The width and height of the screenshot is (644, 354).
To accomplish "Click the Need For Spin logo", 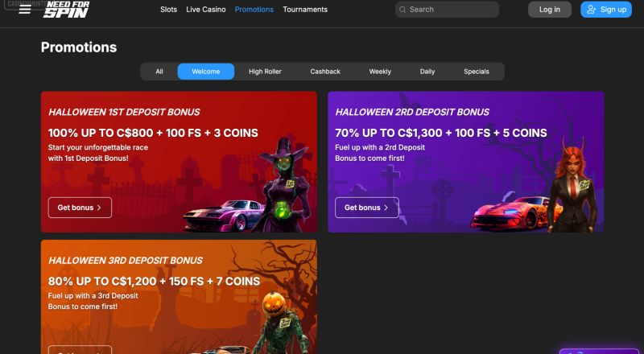I will point(66,10).
